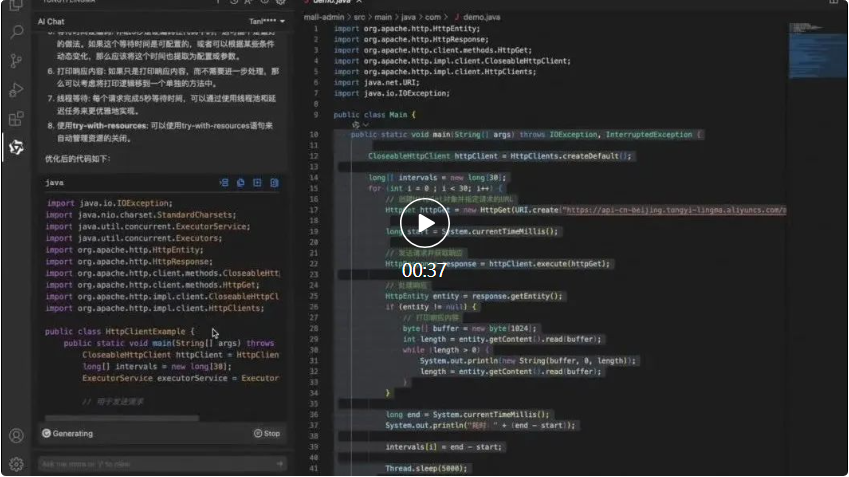Screen dimensions: 849x477
Task: Open the Tanl**** account dropdown
Action: coord(267,21)
